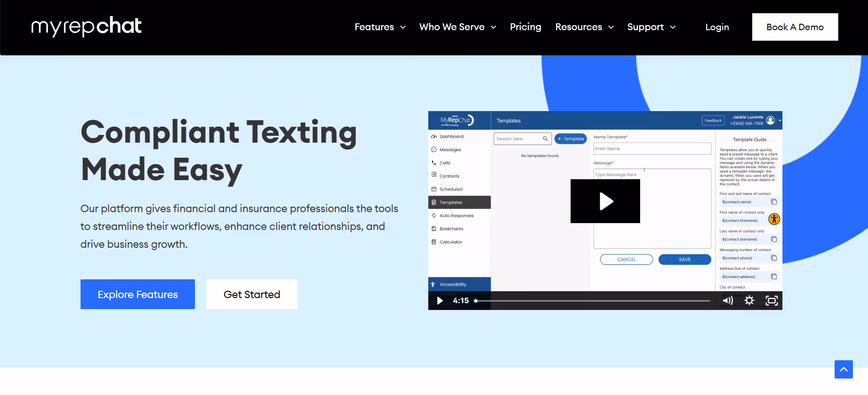Enter fullscreen using the video fullscreen icon
Screen dimensions: 868x395
pos(772,300)
